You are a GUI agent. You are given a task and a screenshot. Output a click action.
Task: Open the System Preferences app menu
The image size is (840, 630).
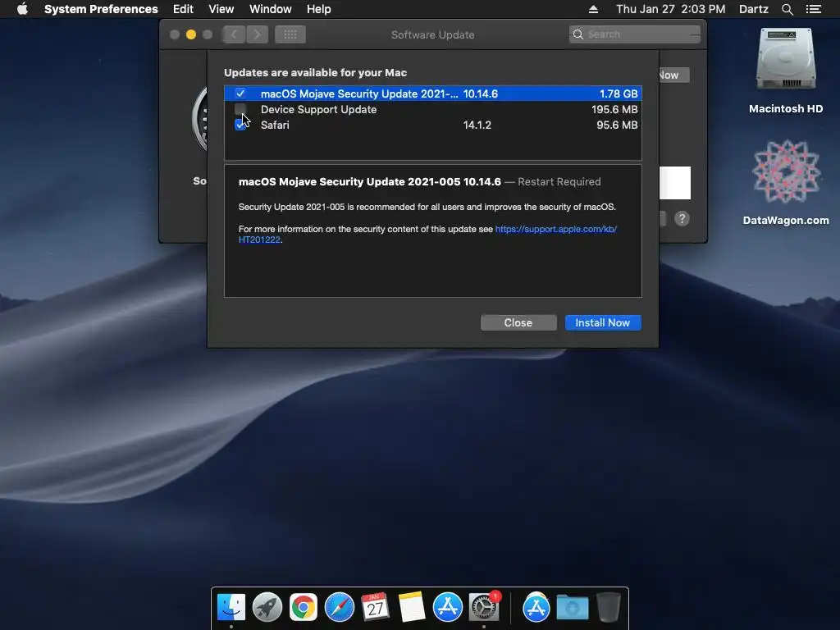click(x=101, y=9)
